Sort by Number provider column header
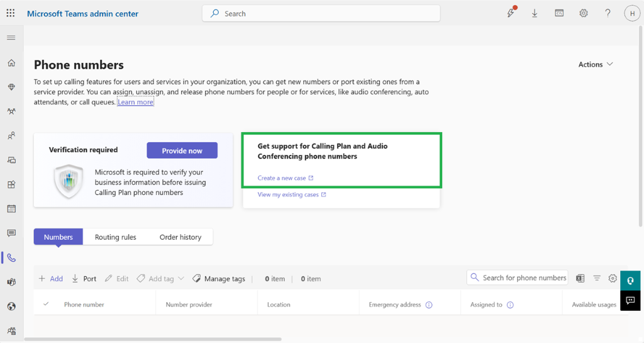 coord(189,305)
